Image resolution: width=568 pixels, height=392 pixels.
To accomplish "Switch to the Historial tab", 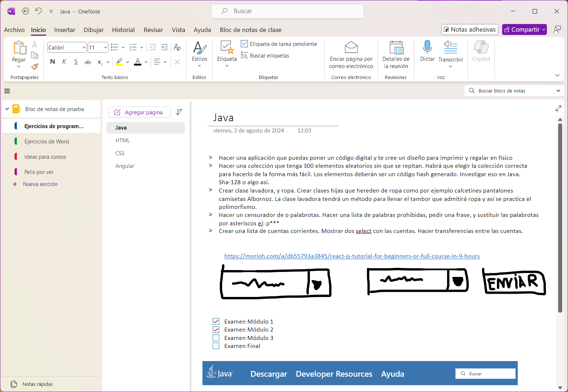I will coord(123,30).
